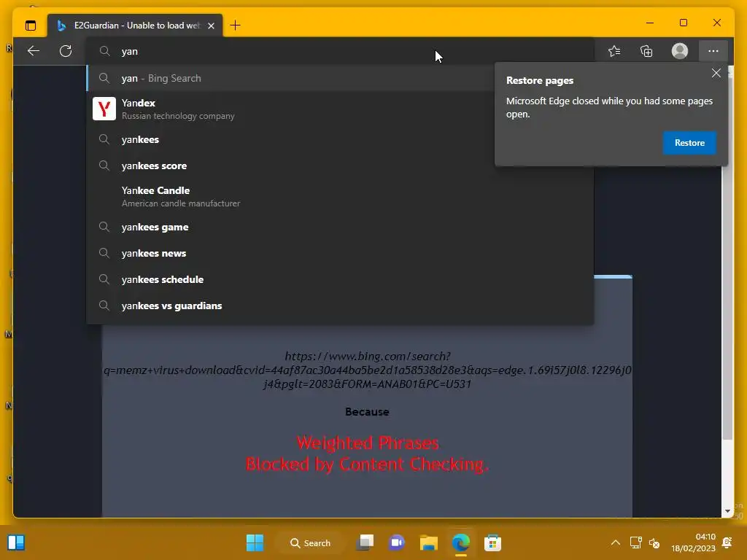Minimize the Edge window
Viewport: 747px width, 560px height.
pos(650,23)
